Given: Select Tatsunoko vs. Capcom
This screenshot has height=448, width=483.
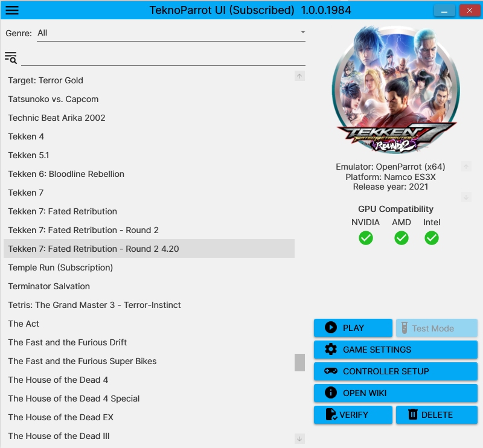Looking at the screenshot, I should click(x=149, y=99).
